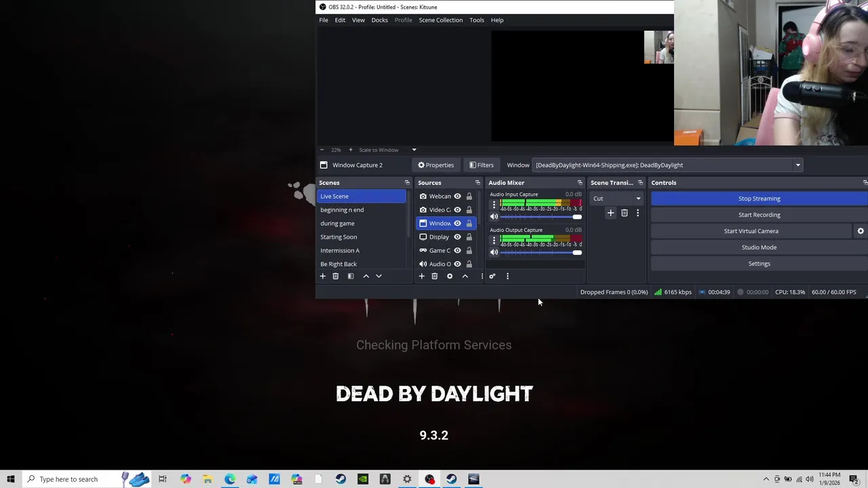Toggle visibility of the Game Capture source

coord(457,250)
